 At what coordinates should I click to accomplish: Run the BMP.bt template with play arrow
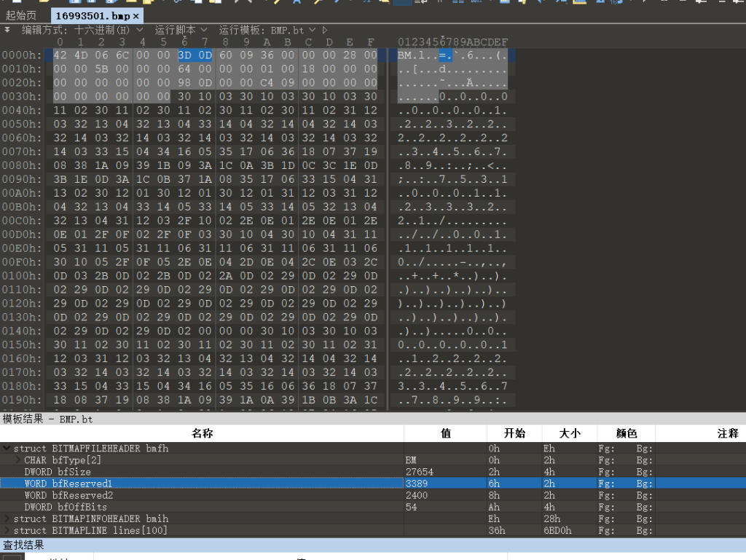(325, 30)
